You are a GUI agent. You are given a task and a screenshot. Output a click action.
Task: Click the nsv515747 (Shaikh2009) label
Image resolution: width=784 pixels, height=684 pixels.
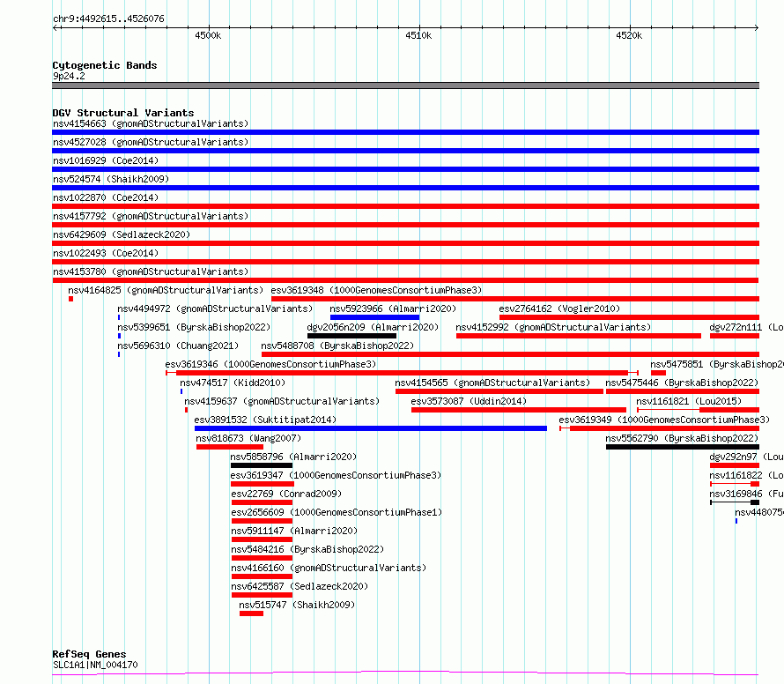click(297, 605)
